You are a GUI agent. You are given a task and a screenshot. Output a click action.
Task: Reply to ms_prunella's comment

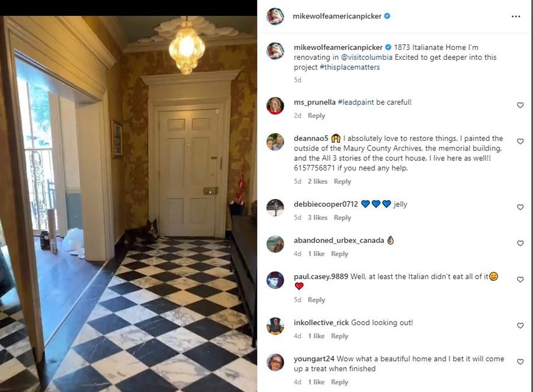tap(316, 115)
